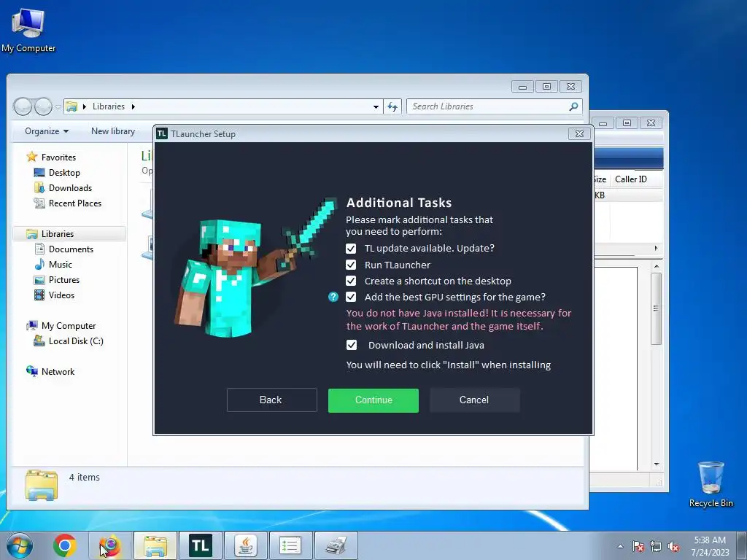
Task: Open Recent Places in the sidebar
Action: pyautogui.click(x=75, y=203)
